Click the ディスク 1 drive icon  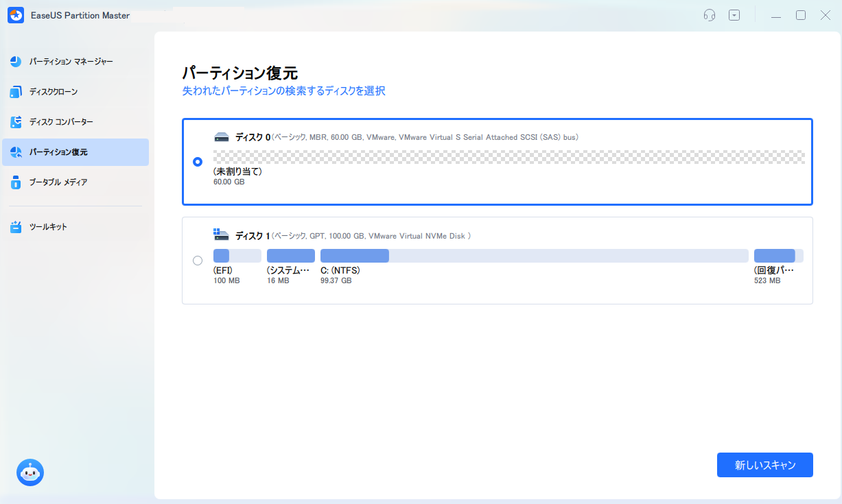point(221,234)
